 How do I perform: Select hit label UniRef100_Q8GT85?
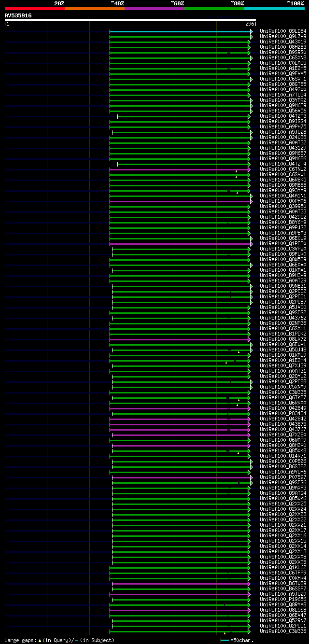click(283, 84)
